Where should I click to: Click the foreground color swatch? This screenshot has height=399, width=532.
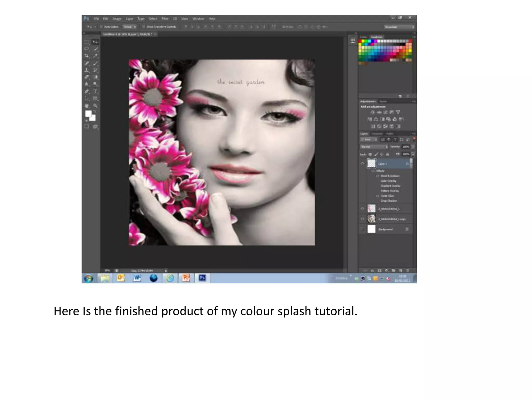point(88,114)
